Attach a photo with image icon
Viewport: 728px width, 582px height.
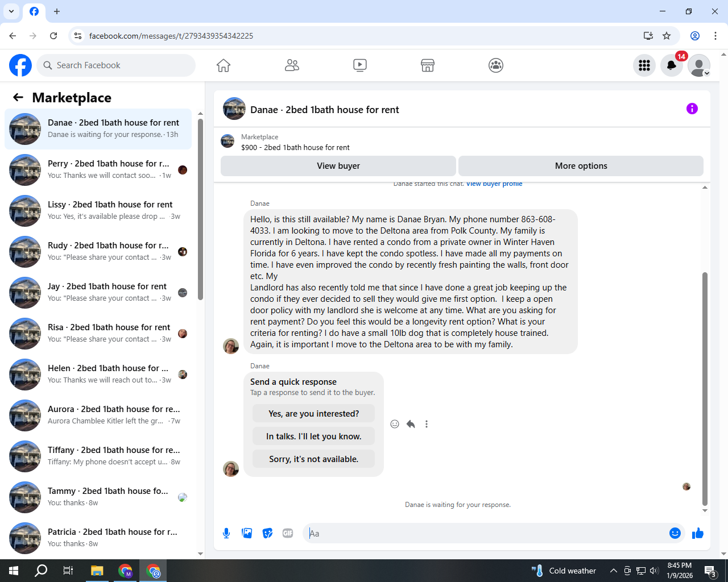pyautogui.click(x=247, y=533)
